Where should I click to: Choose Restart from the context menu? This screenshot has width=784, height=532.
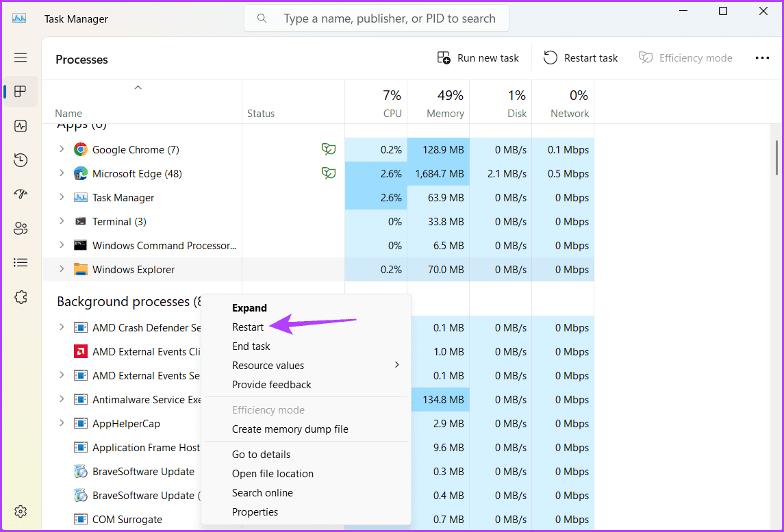[x=306, y=327]
